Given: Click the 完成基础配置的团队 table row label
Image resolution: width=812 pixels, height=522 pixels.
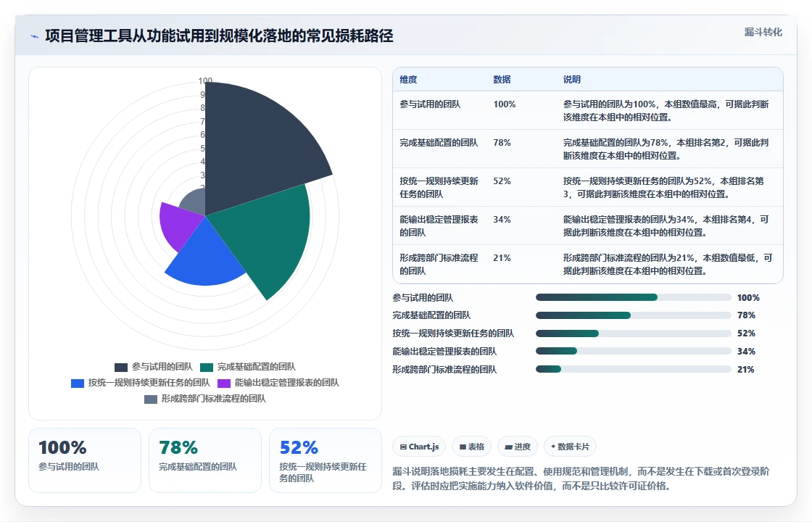Looking at the screenshot, I should pyautogui.click(x=439, y=142).
